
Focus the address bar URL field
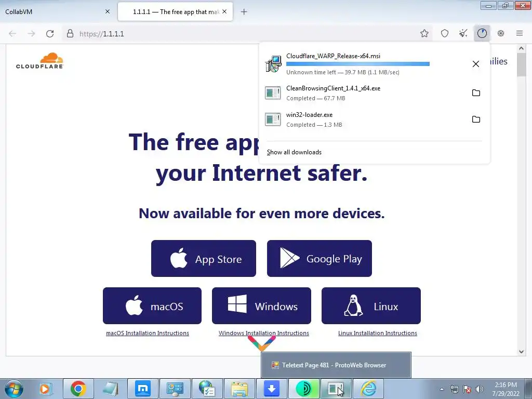[x=247, y=34]
